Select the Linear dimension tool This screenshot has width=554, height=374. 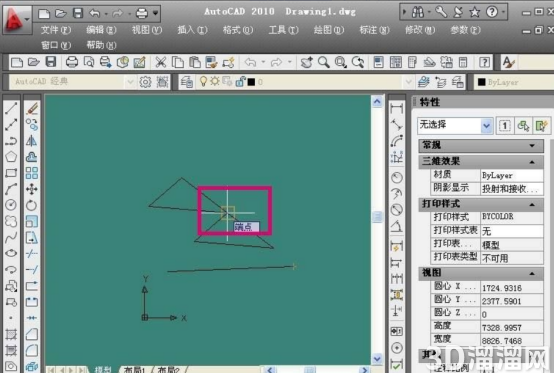397,108
